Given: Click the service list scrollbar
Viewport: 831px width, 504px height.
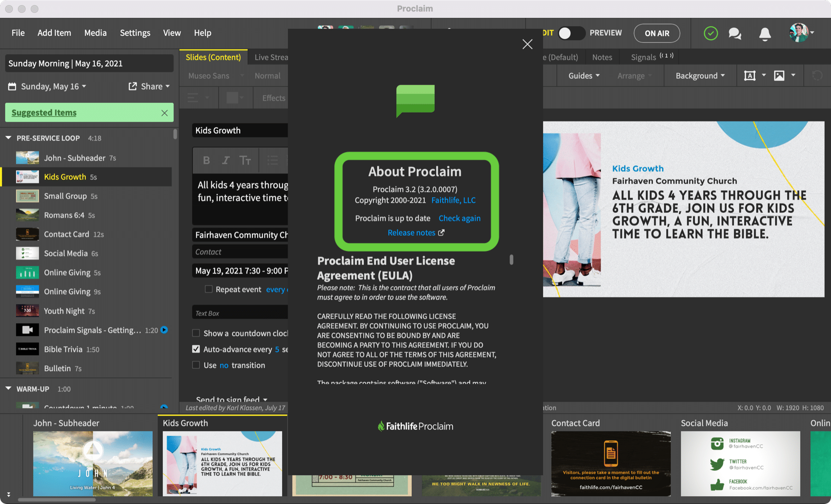Looking at the screenshot, I should (175, 134).
